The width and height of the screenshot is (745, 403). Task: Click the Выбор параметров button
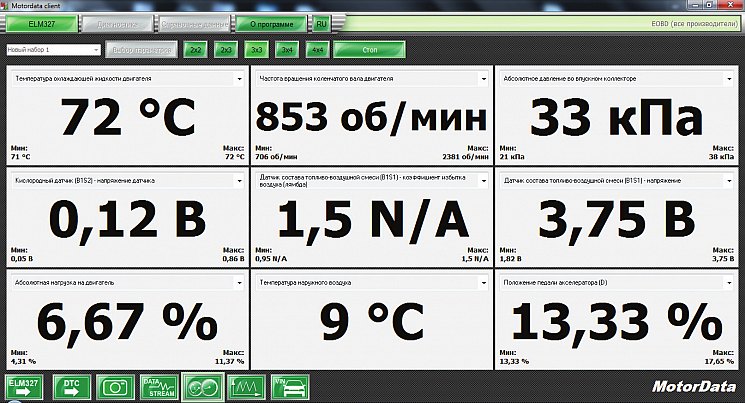(142, 49)
